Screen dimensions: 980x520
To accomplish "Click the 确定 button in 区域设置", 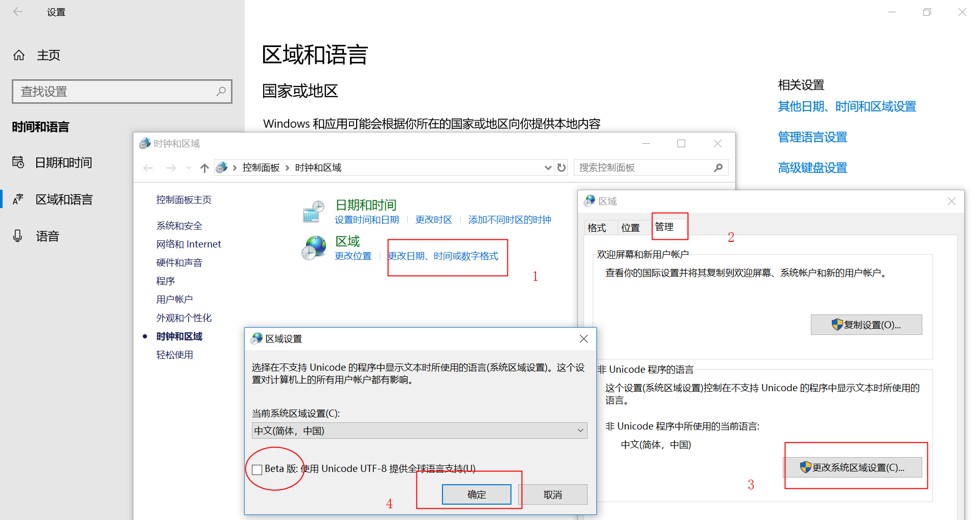I will (x=476, y=494).
